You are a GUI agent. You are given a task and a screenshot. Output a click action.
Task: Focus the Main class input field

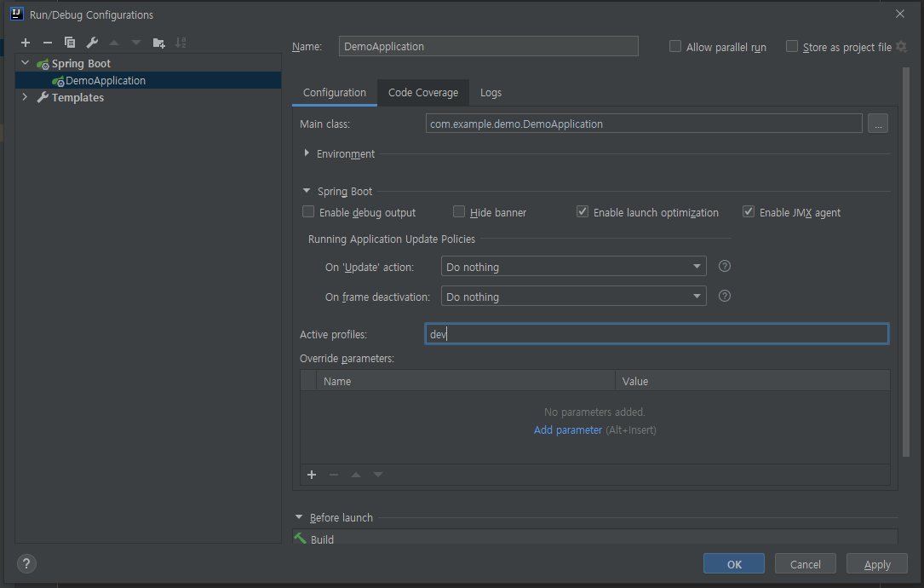644,124
